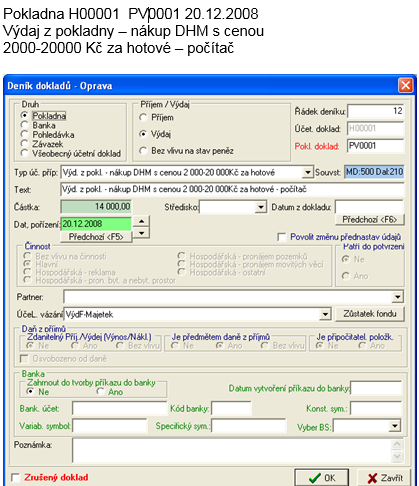419x486 pixels.
Task: Select the Banka document type
Action: pyautogui.click(x=24, y=125)
